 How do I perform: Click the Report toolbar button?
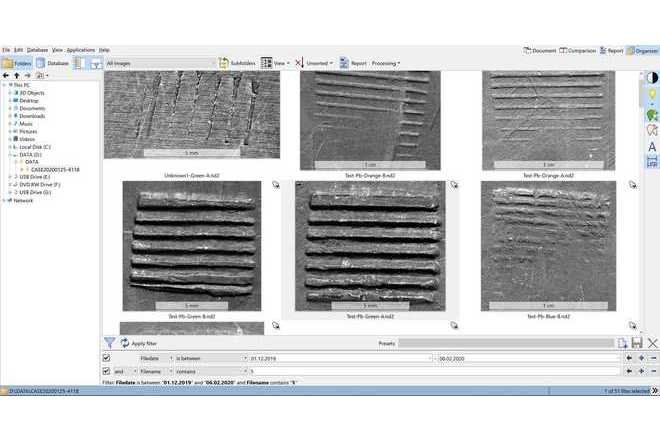[353, 63]
